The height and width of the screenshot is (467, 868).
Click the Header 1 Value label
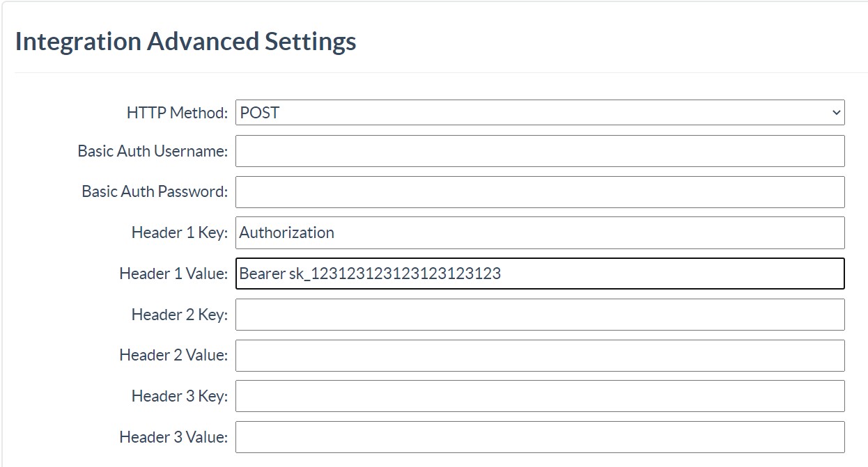(171, 274)
